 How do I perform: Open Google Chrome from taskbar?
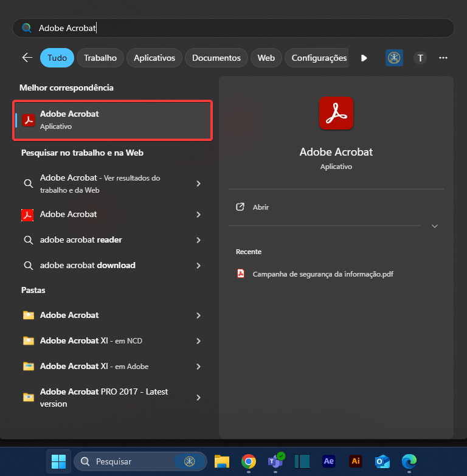249,461
